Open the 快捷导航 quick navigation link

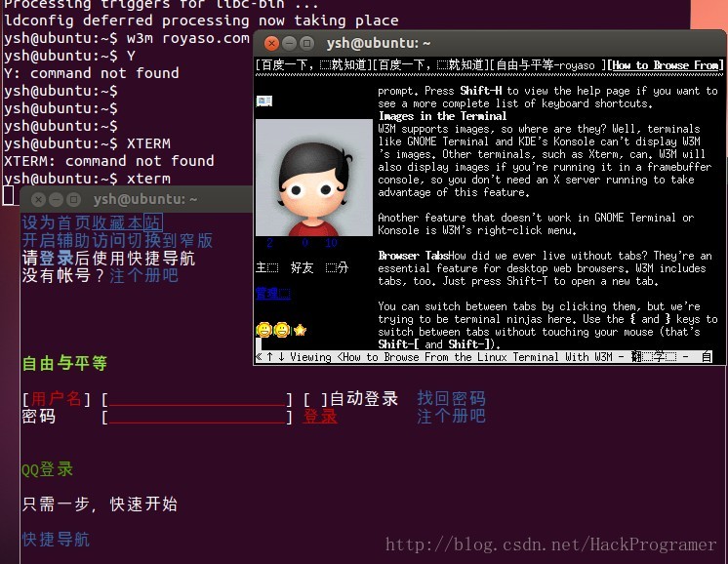coord(56,540)
